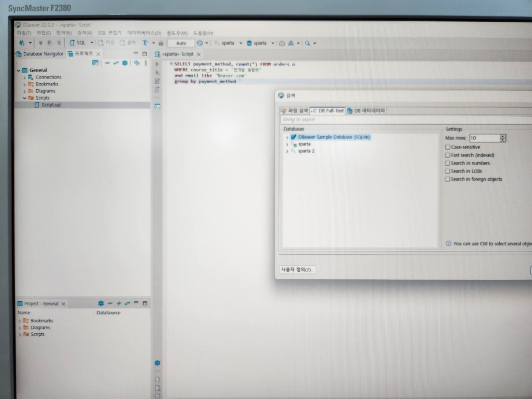Click the link with editor arrows in projects panel toolbar

pyautogui.click(x=116, y=63)
